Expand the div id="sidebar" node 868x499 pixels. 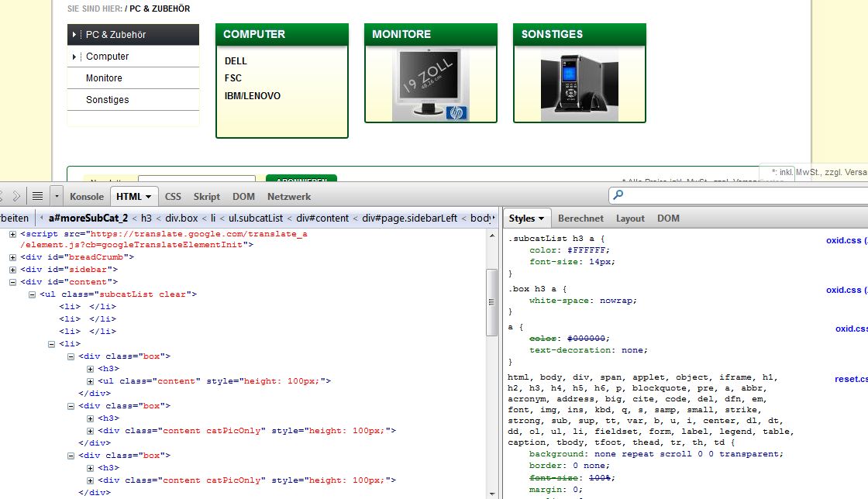[x=13, y=270]
